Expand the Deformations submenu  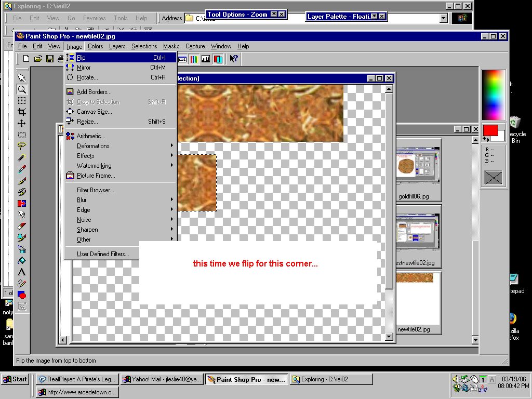tap(121, 146)
